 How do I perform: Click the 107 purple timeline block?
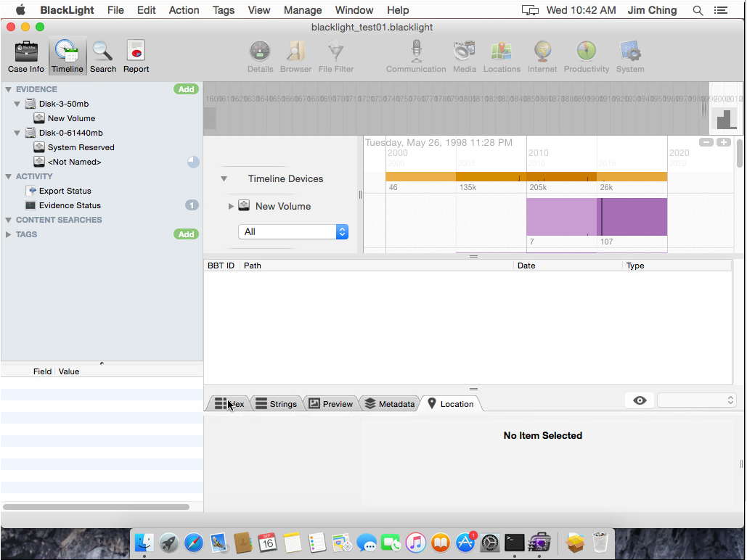632,217
